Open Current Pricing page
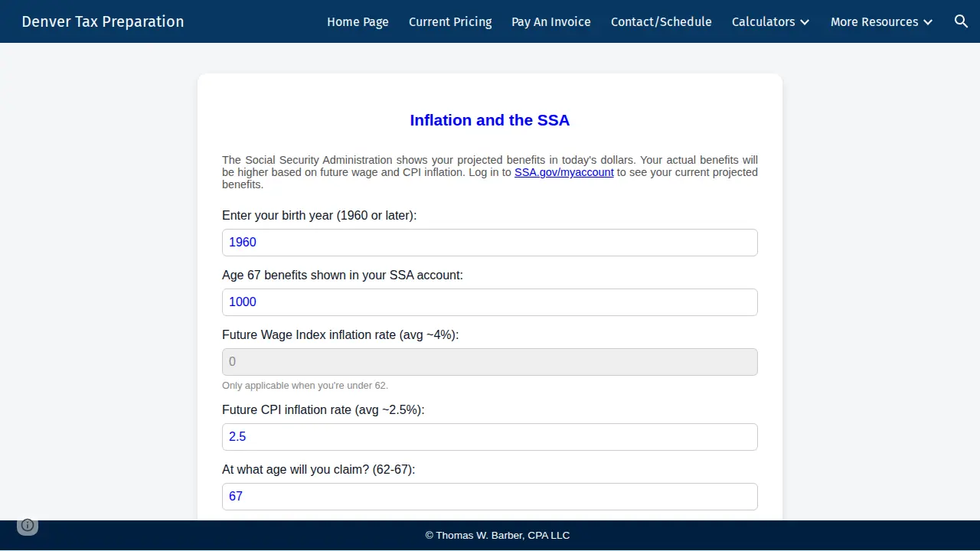The width and height of the screenshot is (980, 551). pyautogui.click(x=450, y=22)
